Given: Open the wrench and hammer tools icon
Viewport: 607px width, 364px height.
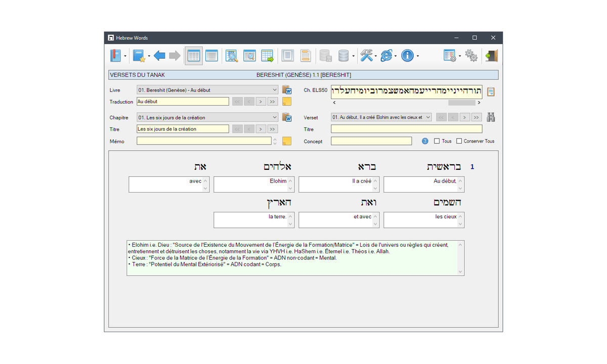Looking at the screenshot, I should [x=367, y=56].
